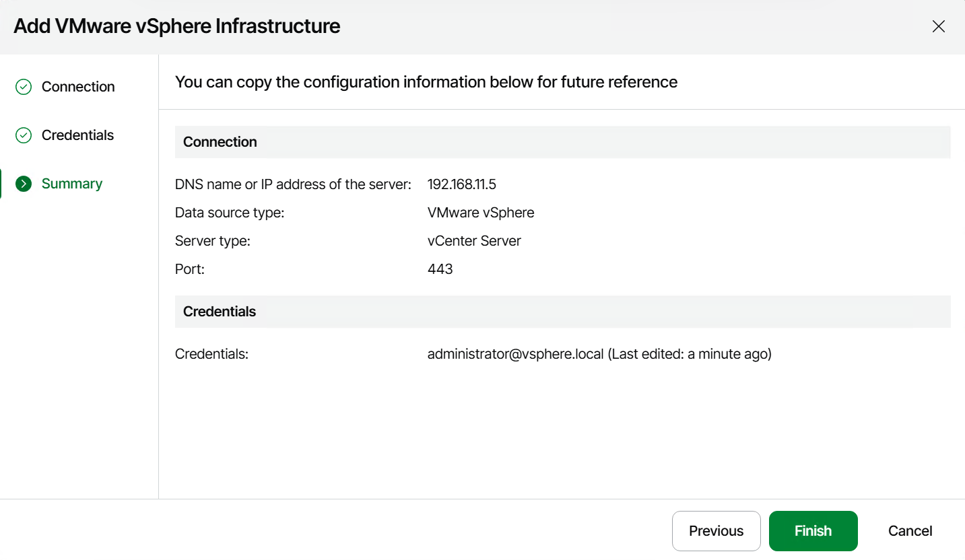The width and height of the screenshot is (965, 560).
Task: Click the VMware vSphere data source value
Action: pyautogui.click(x=481, y=213)
